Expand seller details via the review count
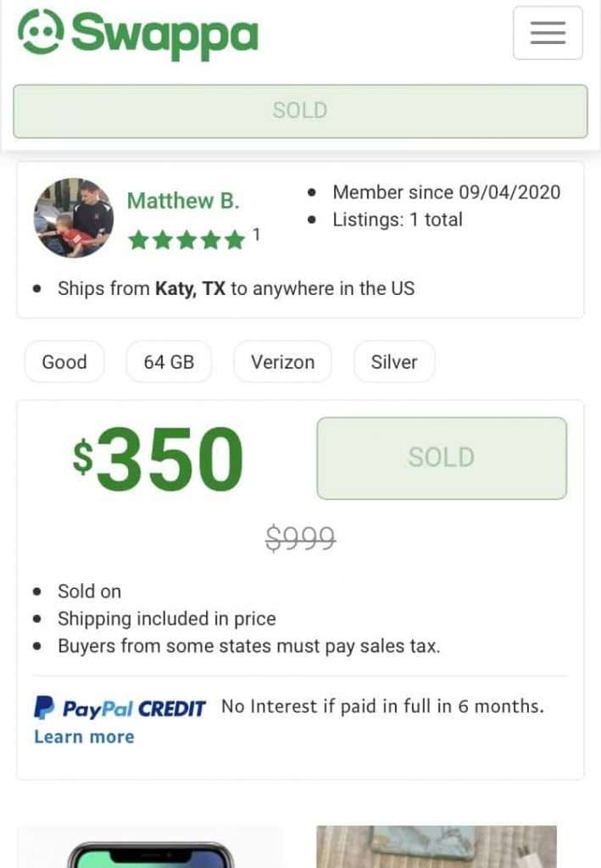The height and width of the screenshot is (868, 601). tap(257, 235)
